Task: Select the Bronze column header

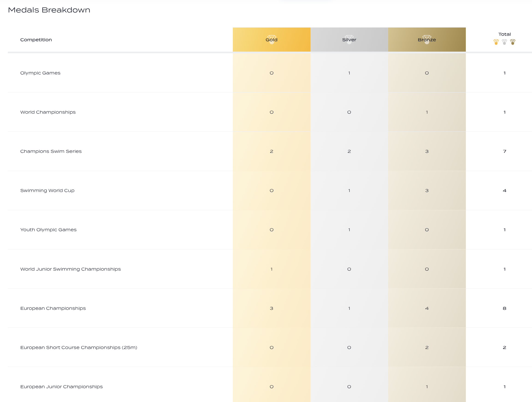Action: point(427,39)
